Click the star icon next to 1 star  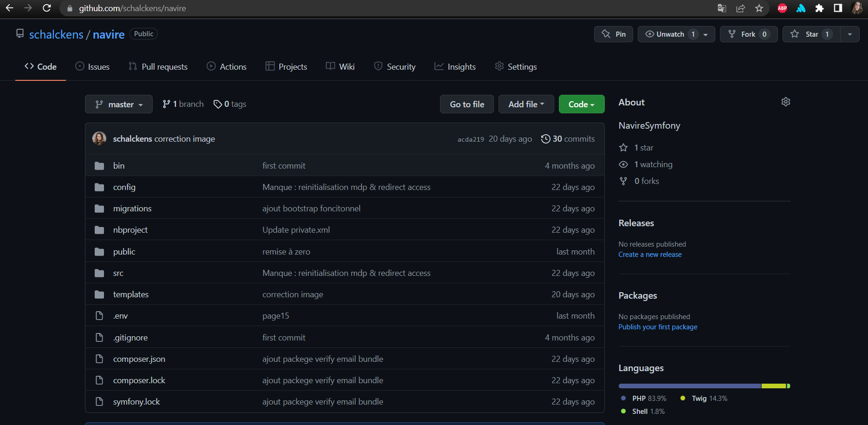click(x=623, y=148)
